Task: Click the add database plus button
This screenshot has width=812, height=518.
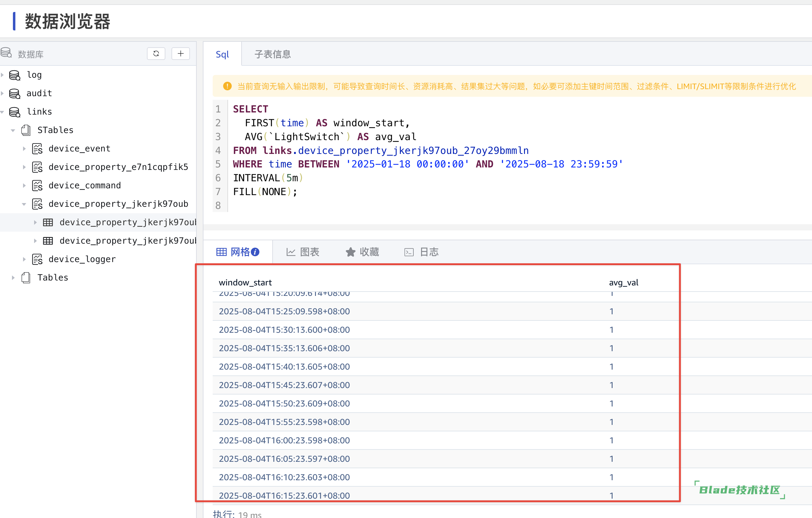Action: point(180,53)
